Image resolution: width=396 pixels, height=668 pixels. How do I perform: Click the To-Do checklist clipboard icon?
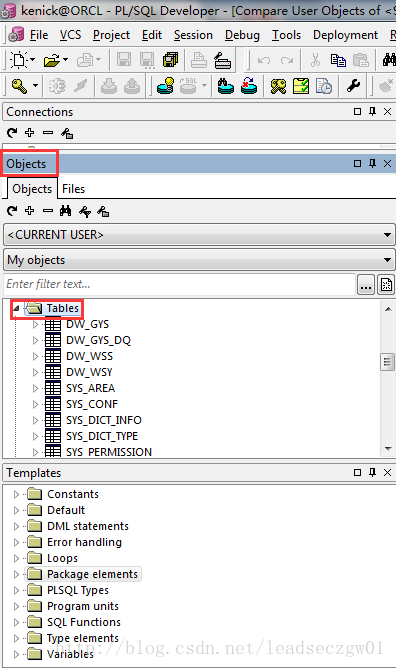tap(301, 86)
